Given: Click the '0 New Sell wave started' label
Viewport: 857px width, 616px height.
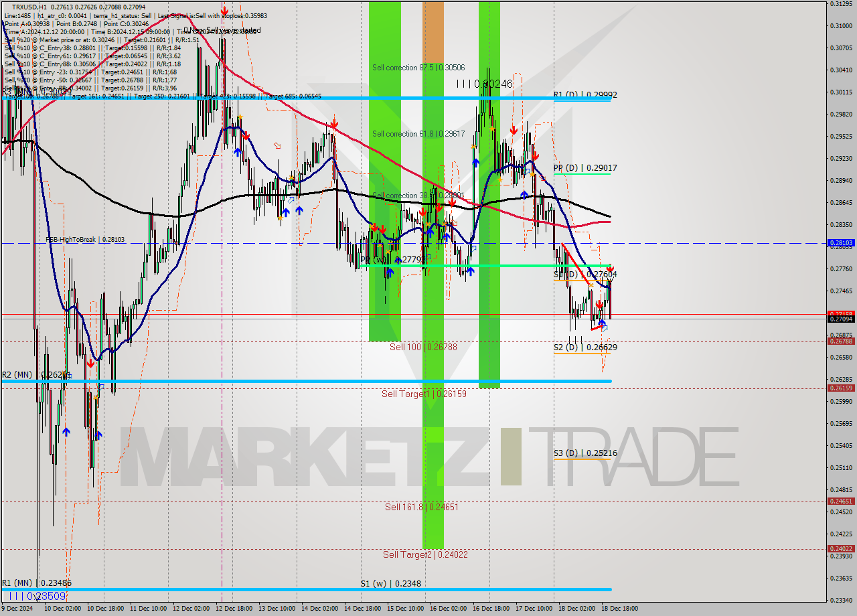Looking at the screenshot, I should point(222,30).
